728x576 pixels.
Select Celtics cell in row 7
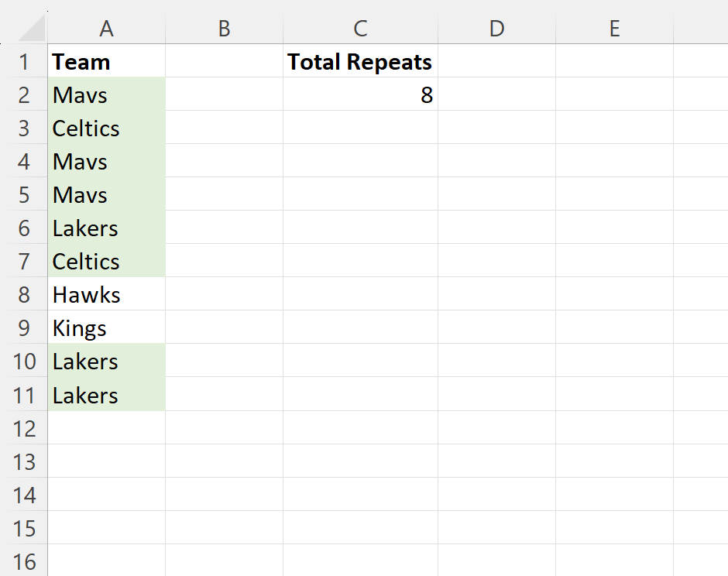tap(106, 261)
